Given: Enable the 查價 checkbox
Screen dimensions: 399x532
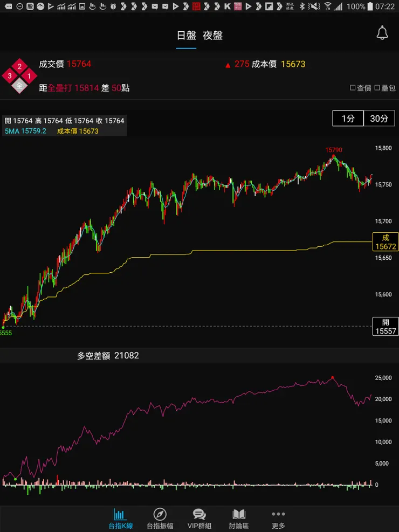Looking at the screenshot, I should 360,88.
